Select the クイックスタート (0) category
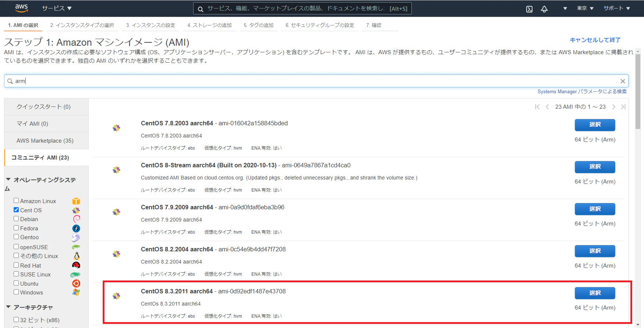Viewport: 644px width, 328px height. (x=46, y=107)
